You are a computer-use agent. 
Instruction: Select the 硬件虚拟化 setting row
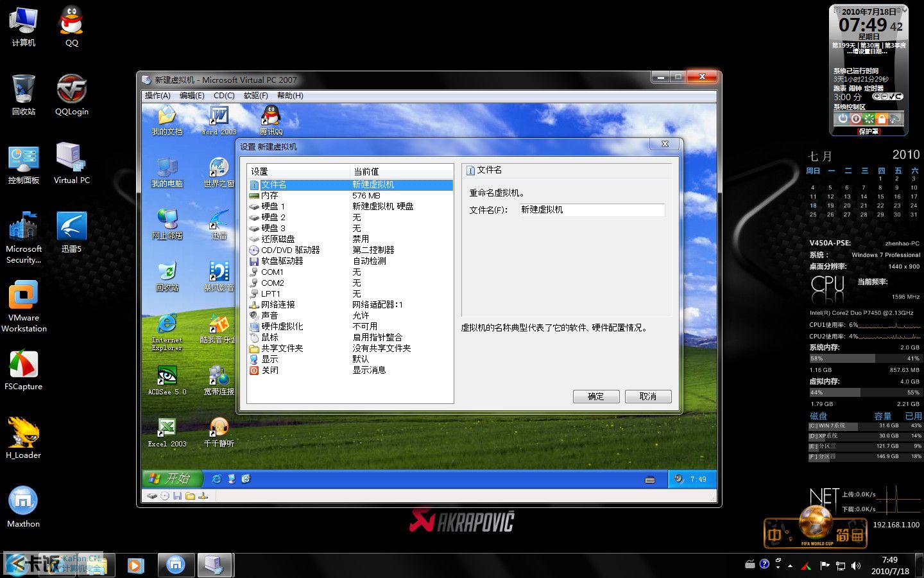350,326
